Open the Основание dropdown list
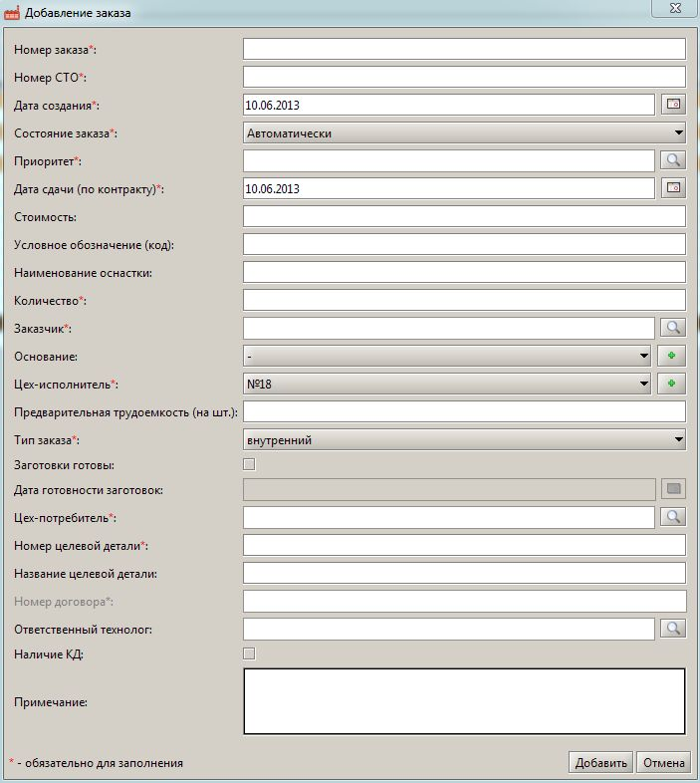 pyautogui.click(x=447, y=356)
